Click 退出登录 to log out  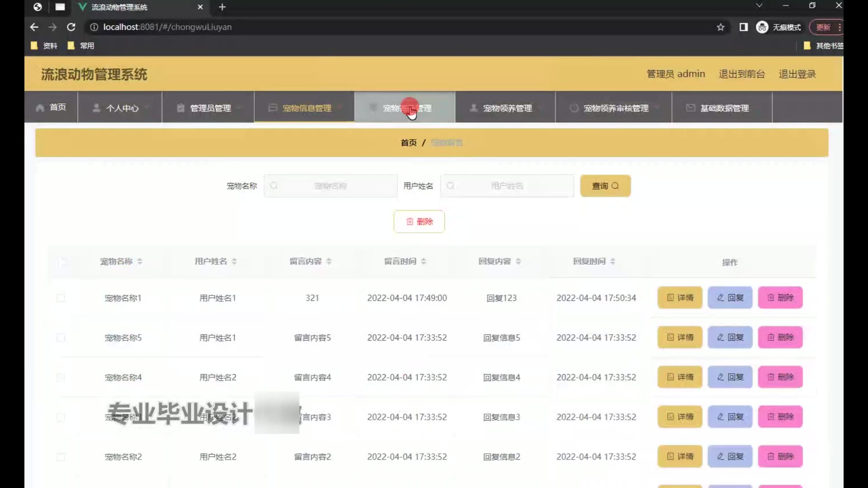pyautogui.click(x=797, y=74)
